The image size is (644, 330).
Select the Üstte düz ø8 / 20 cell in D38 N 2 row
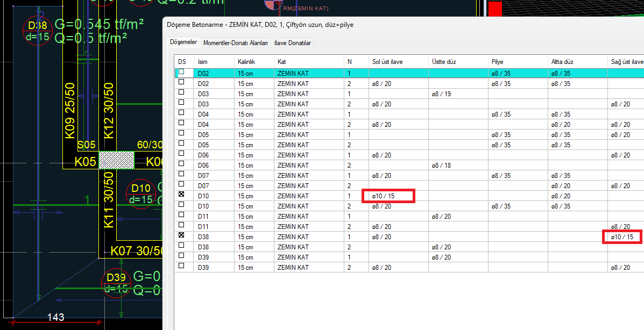coord(458,247)
